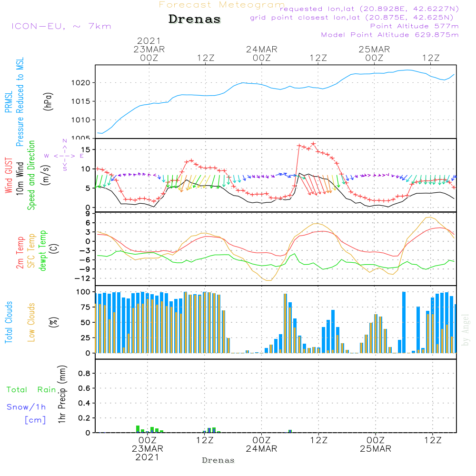Click the 'Snow/1h [cm]' blue legend label
The width and height of the screenshot is (476, 476).
[x=27, y=413]
